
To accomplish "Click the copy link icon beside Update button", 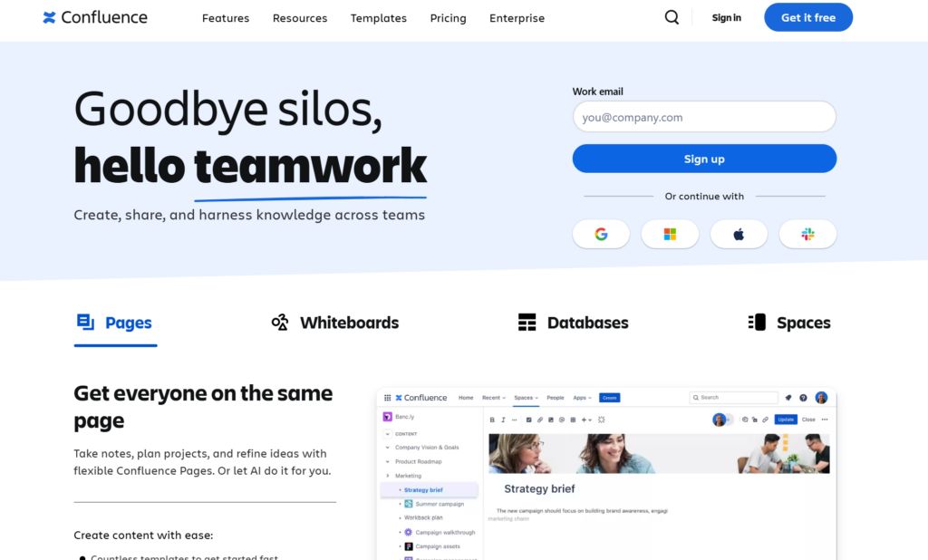I will click(765, 420).
